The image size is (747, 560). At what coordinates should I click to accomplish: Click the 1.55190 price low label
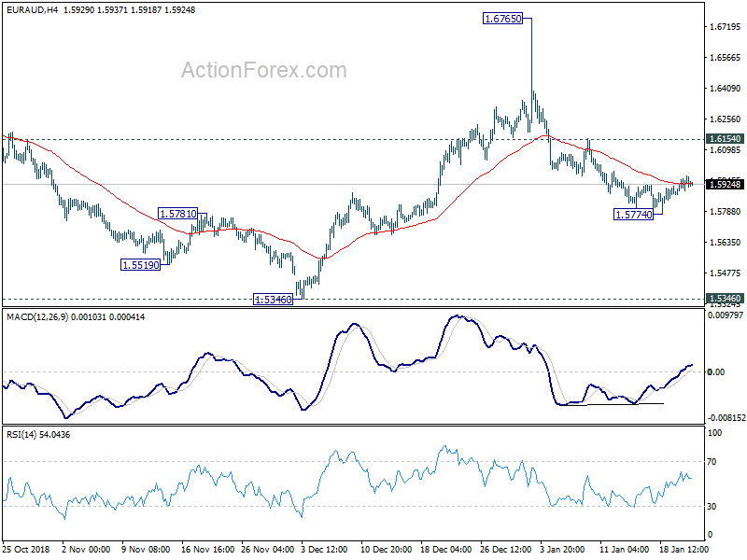click(141, 265)
